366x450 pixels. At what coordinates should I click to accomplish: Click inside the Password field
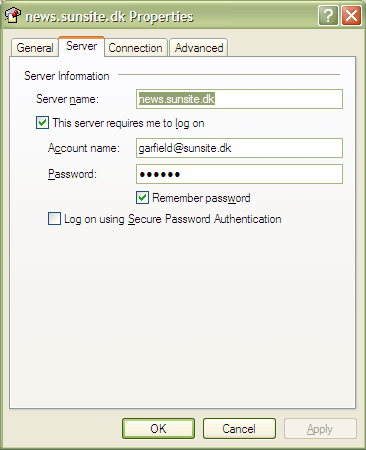239,174
